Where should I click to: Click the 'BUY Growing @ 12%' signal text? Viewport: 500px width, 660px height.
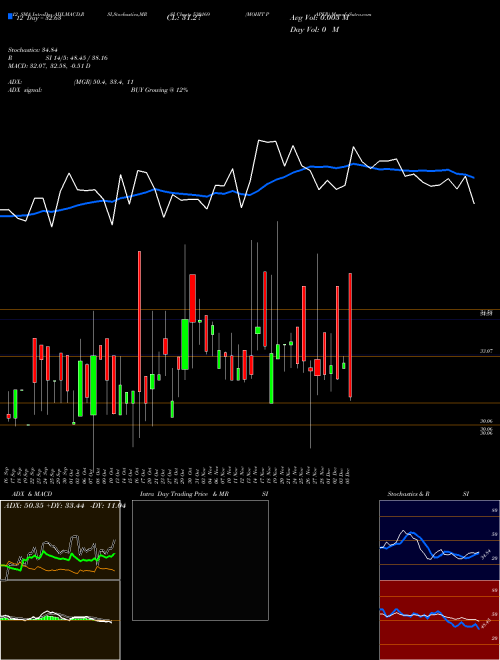click(x=159, y=90)
